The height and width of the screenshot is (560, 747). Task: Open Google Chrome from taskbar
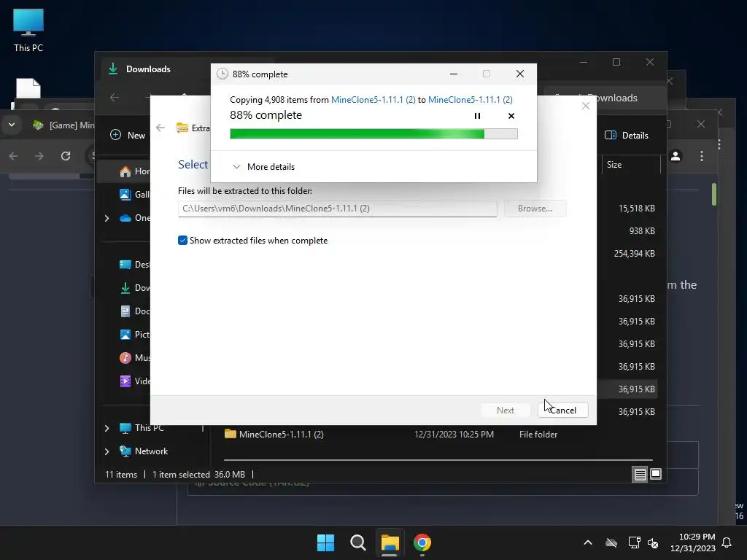point(422,542)
